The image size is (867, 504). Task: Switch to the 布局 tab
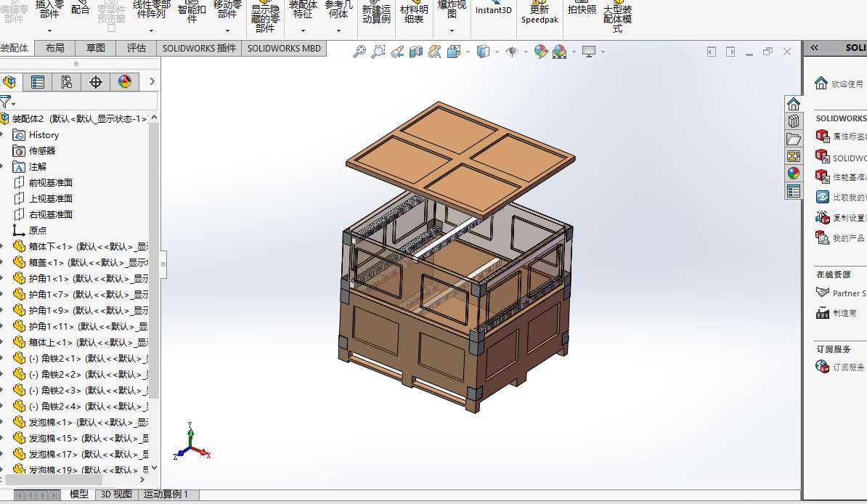pyautogui.click(x=54, y=48)
